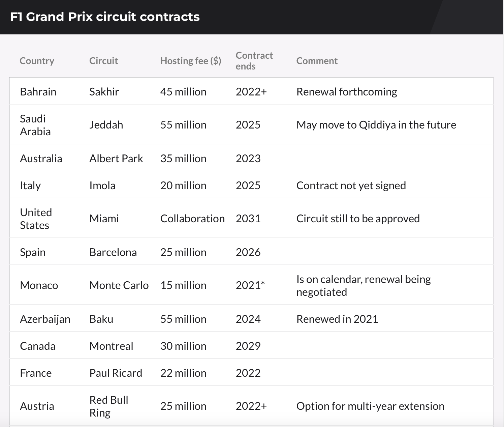This screenshot has width=504, height=427.
Task: Click the Contract ends column header
Action: 254,61
